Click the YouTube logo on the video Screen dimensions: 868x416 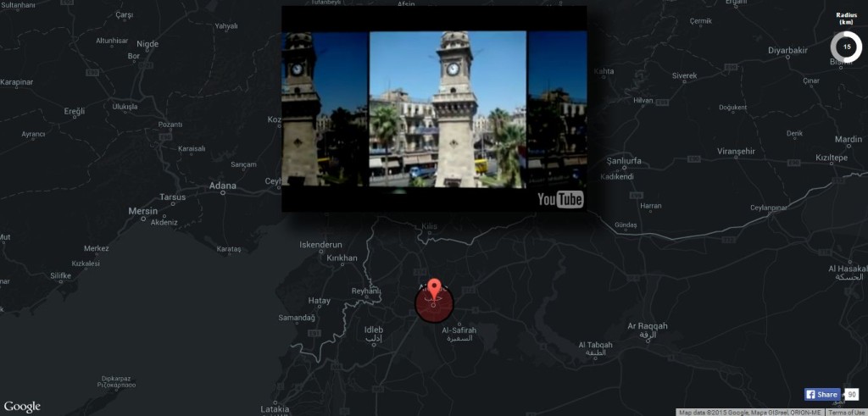point(560,199)
